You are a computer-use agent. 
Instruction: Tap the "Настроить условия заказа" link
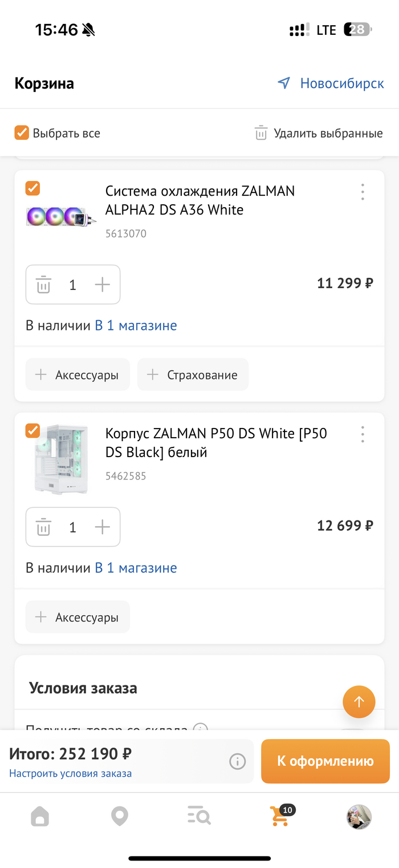(x=70, y=774)
